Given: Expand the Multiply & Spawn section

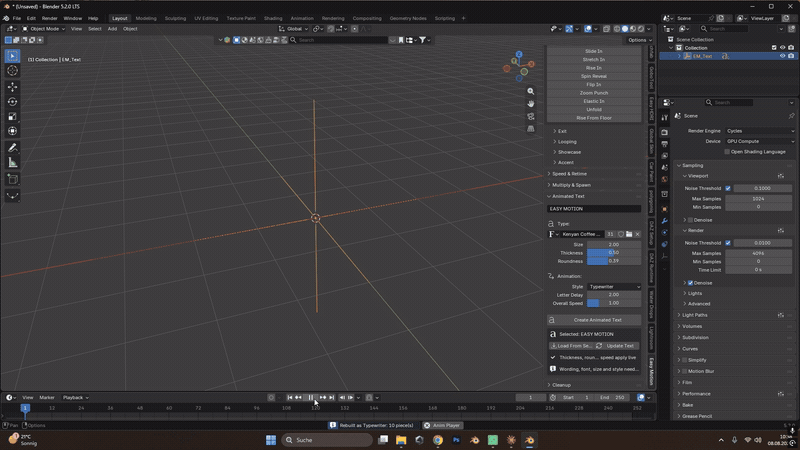Looking at the screenshot, I should (x=571, y=185).
